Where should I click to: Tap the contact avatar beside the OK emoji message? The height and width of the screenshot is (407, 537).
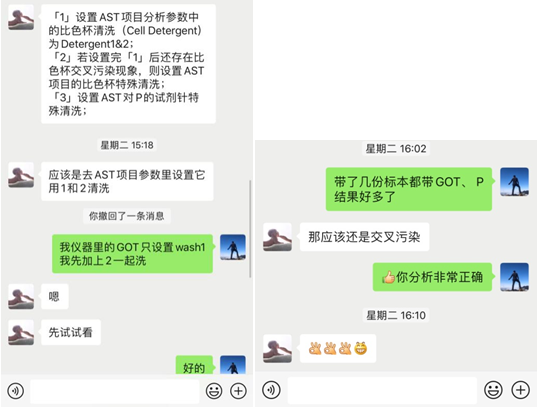(x=278, y=349)
